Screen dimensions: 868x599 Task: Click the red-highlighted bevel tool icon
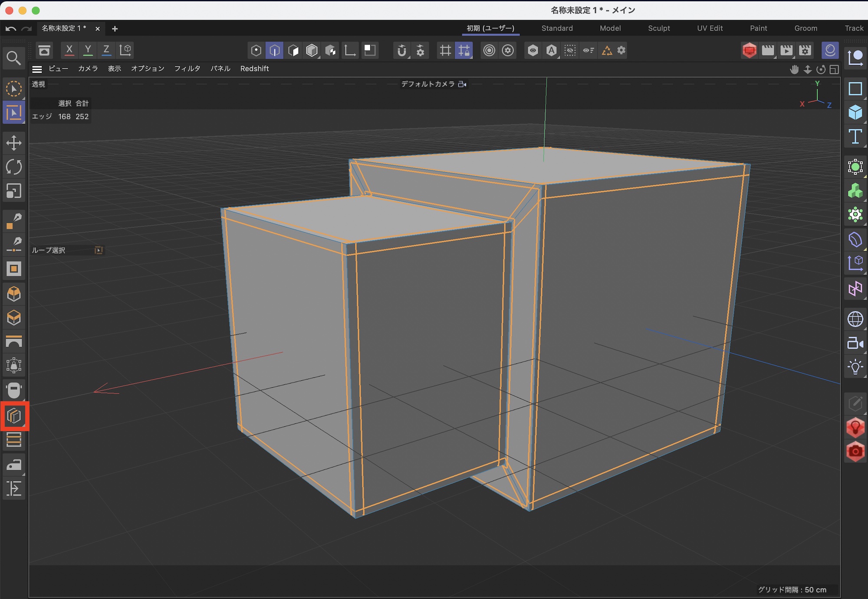point(14,416)
